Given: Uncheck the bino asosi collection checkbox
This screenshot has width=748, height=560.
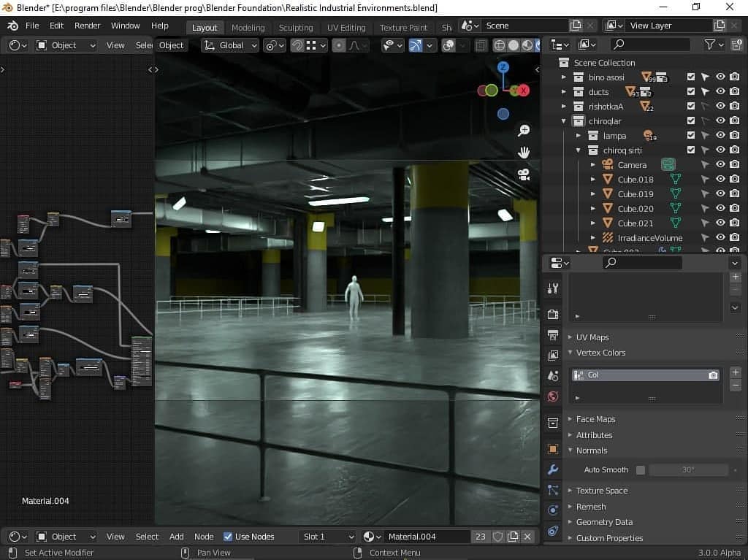Looking at the screenshot, I should pyautogui.click(x=691, y=77).
